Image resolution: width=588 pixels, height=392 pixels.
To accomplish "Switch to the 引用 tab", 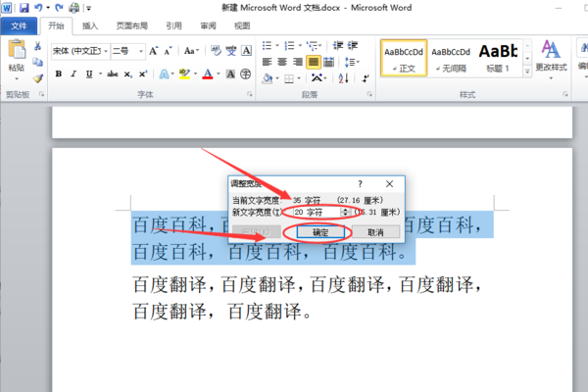I will click(x=174, y=25).
